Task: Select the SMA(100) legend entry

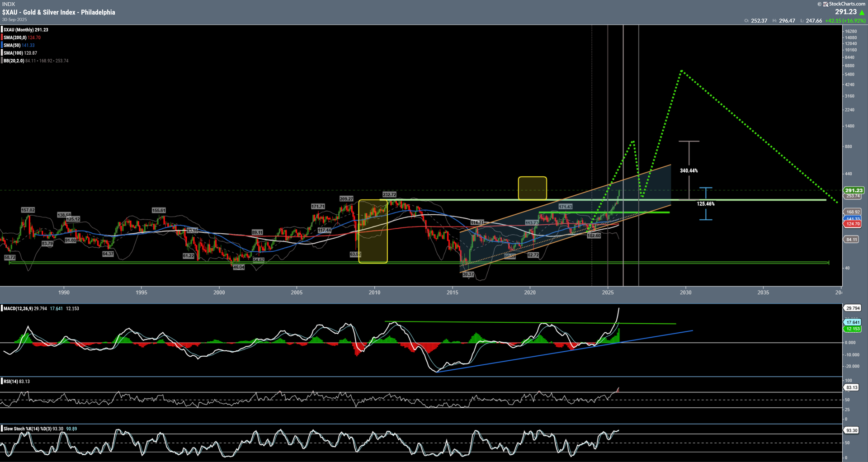Action: tap(20, 53)
